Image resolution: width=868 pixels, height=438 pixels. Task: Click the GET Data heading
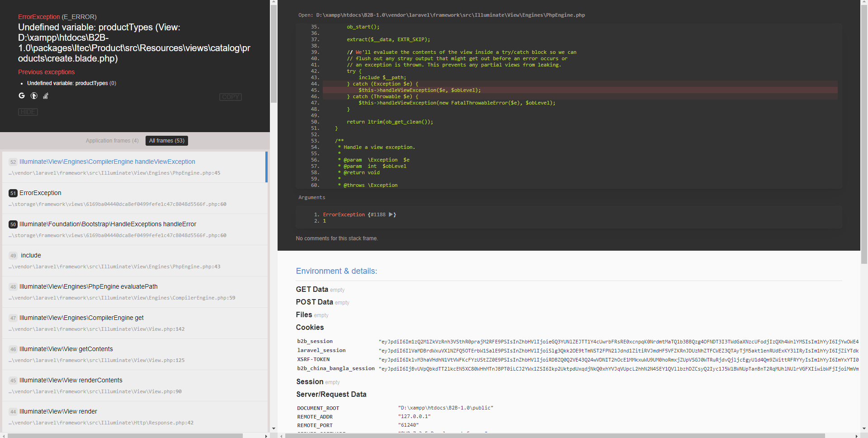(x=312, y=289)
